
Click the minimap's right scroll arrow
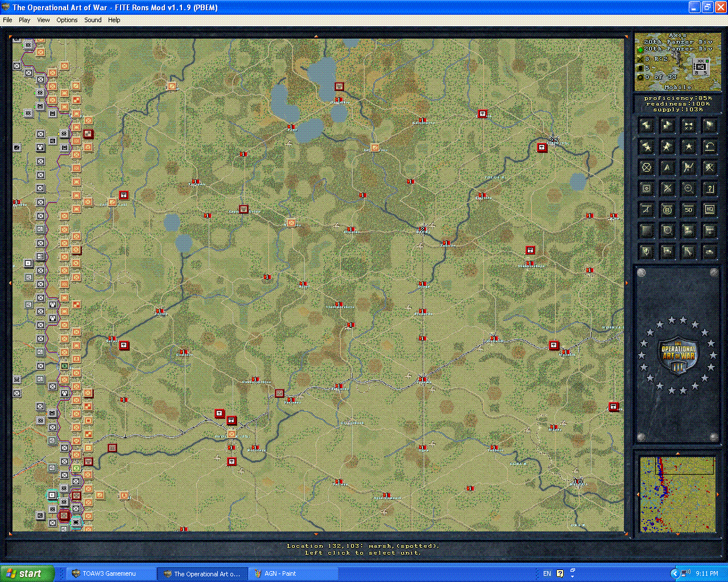coord(717,494)
